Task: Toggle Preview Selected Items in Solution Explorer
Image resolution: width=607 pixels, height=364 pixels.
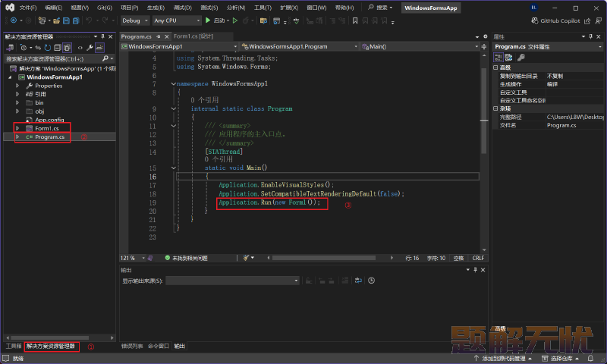Action: tap(99, 48)
